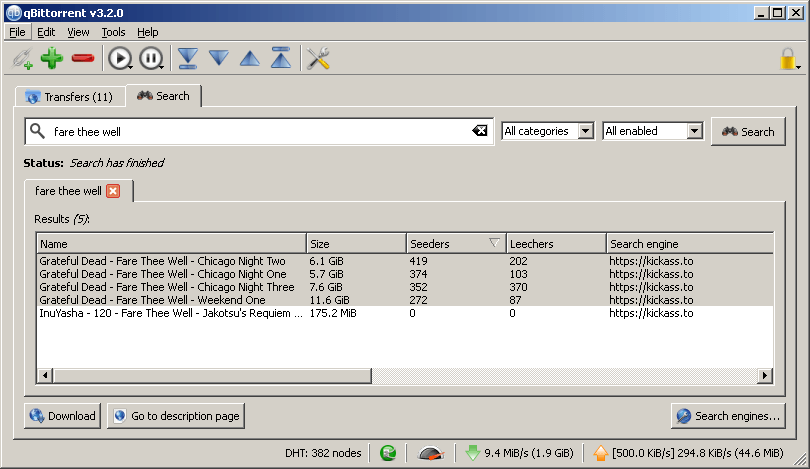This screenshot has height=469, width=810.
Task: Open the pause button dropdown arrow
Action: tap(162, 67)
